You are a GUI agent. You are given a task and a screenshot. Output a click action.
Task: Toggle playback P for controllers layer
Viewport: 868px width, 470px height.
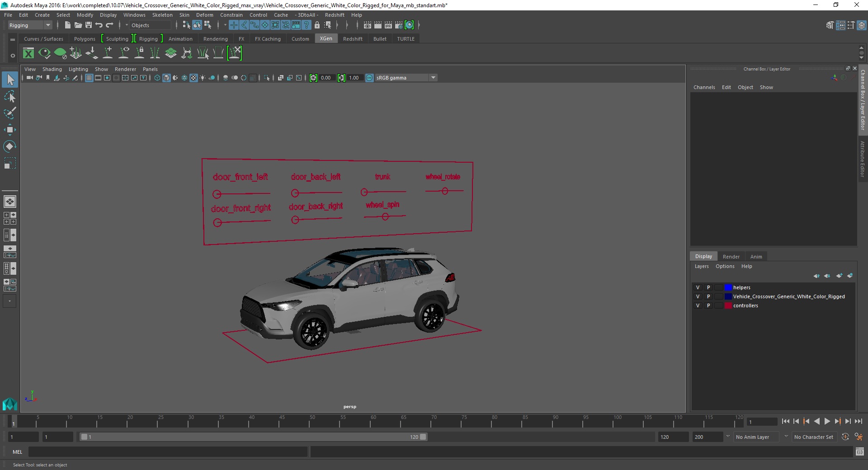(708, 305)
